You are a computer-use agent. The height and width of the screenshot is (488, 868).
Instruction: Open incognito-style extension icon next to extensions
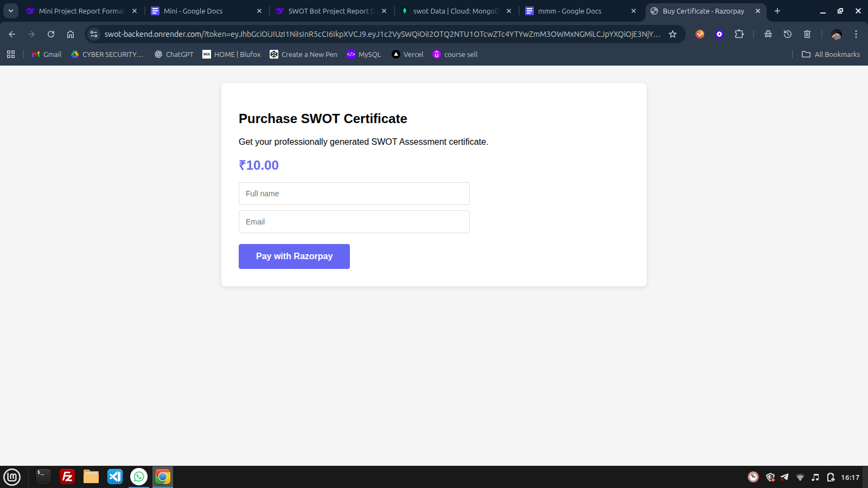coord(768,34)
